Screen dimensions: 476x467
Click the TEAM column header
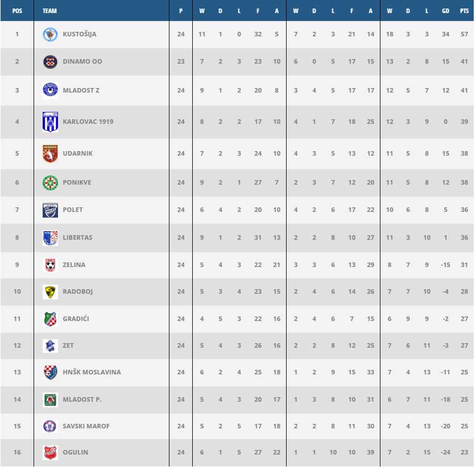point(49,11)
